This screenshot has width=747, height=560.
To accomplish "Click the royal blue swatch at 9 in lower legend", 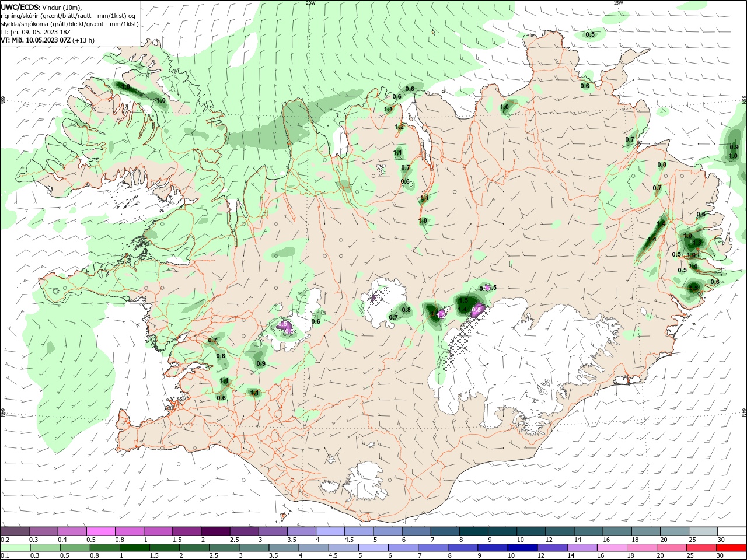I will pyautogui.click(x=493, y=548).
